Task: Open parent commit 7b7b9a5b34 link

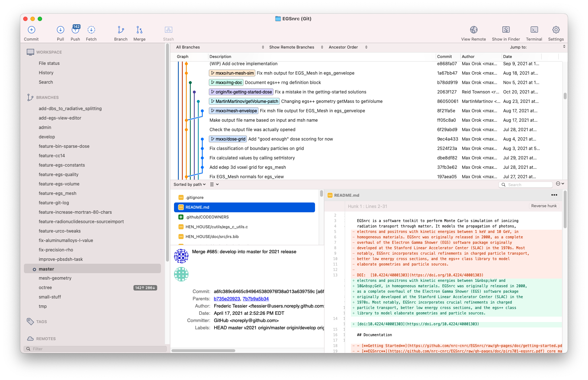Action: point(256,299)
